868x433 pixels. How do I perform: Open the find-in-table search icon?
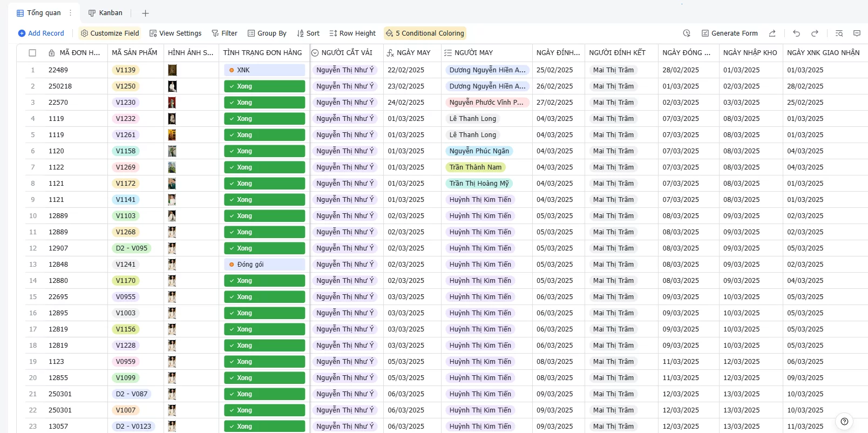pos(839,33)
